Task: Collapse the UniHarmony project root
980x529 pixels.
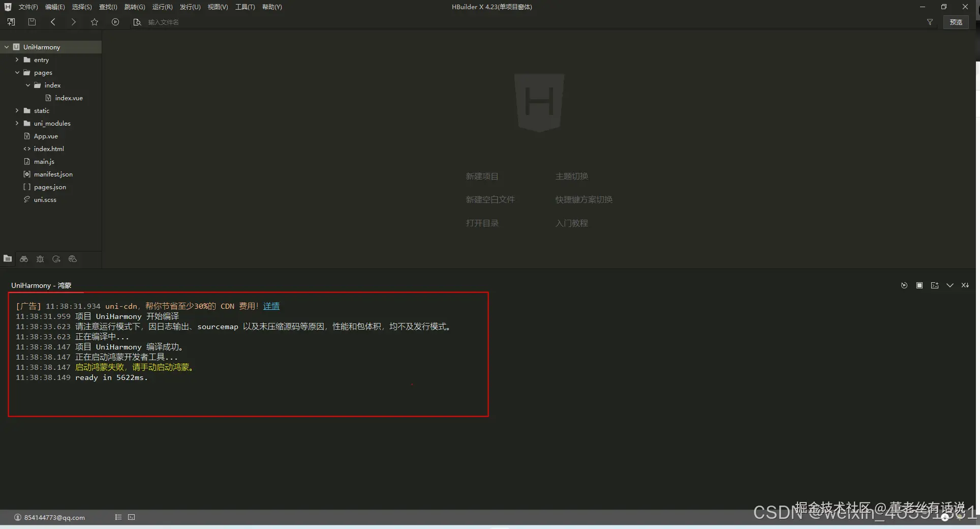Action: [x=7, y=47]
